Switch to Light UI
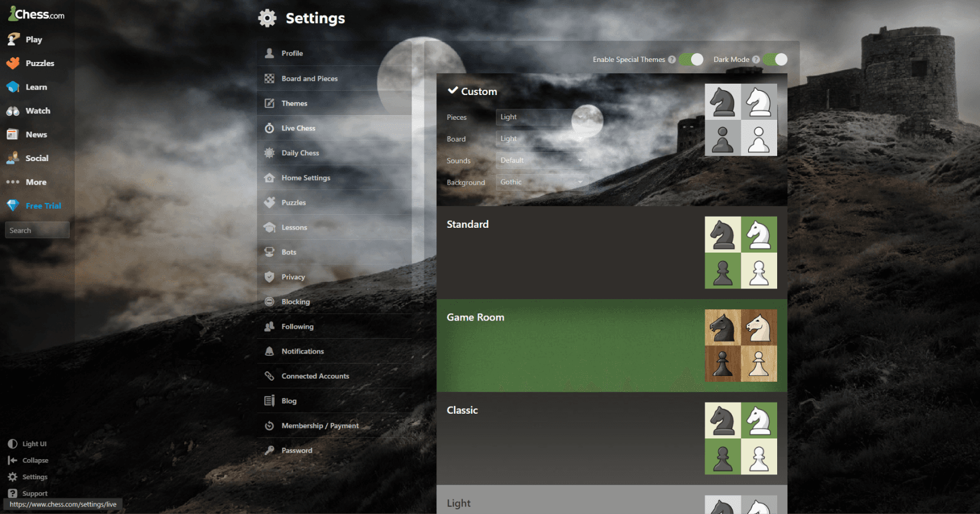Viewport: 980px width, 514px height. point(34,444)
